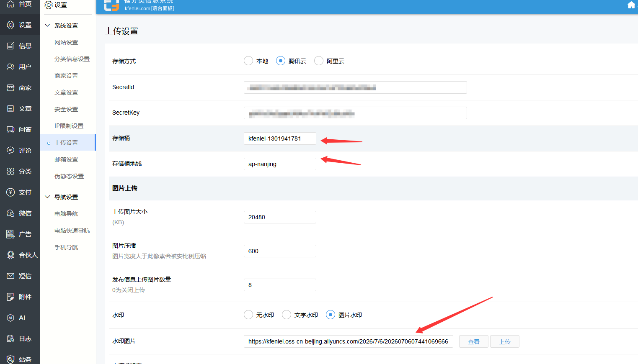Click the 查看 view button

click(474, 341)
